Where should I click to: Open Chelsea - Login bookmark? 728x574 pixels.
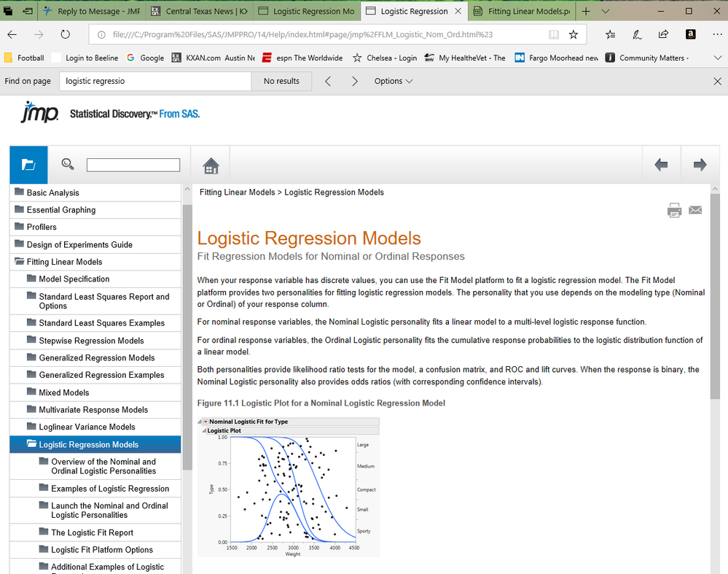(385, 58)
